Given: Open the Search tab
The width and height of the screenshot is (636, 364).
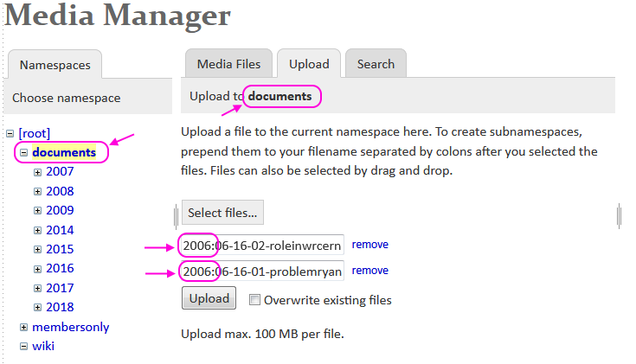Looking at the screenshot, I should tap(376, 64).
